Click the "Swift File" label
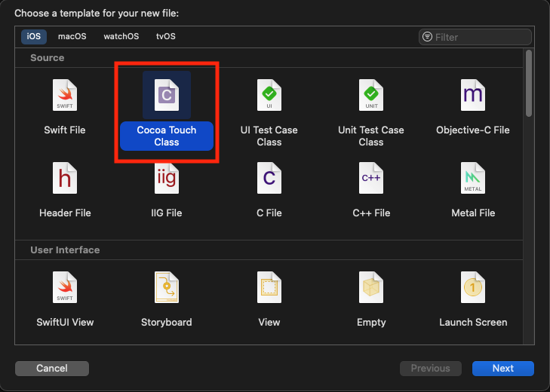 65,130
